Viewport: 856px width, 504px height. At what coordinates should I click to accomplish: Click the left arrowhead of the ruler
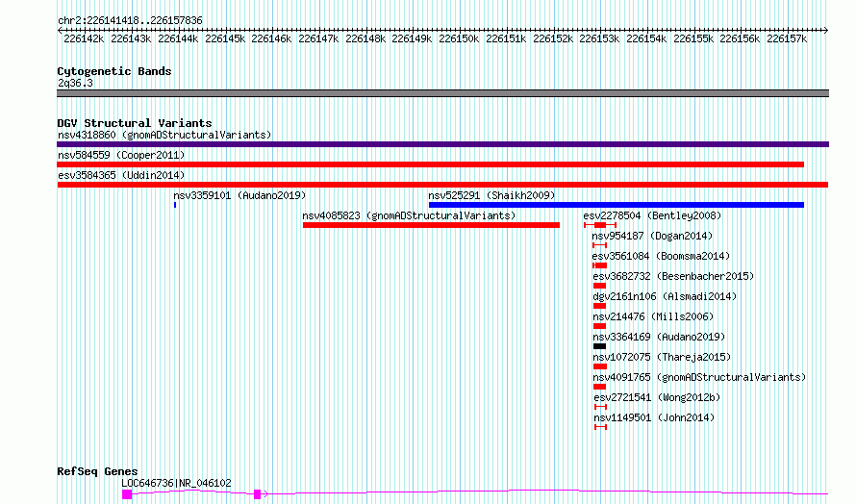tap(60, 31)
